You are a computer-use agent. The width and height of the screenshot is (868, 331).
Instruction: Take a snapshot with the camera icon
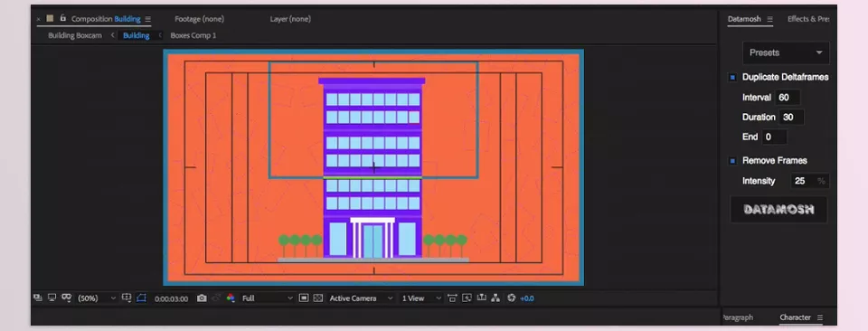click(x=202, y=298)
